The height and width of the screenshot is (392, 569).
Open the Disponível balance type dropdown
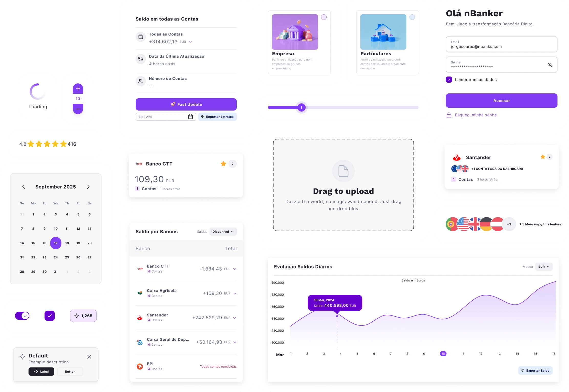click(223, 231)
